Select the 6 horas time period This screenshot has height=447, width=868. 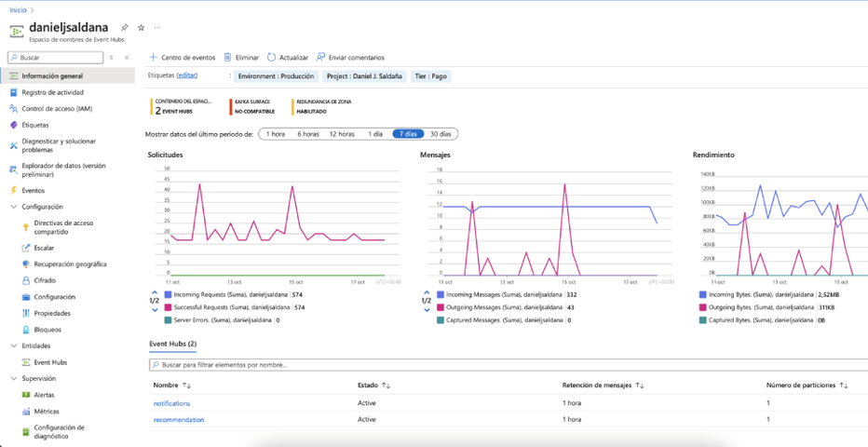307,134
